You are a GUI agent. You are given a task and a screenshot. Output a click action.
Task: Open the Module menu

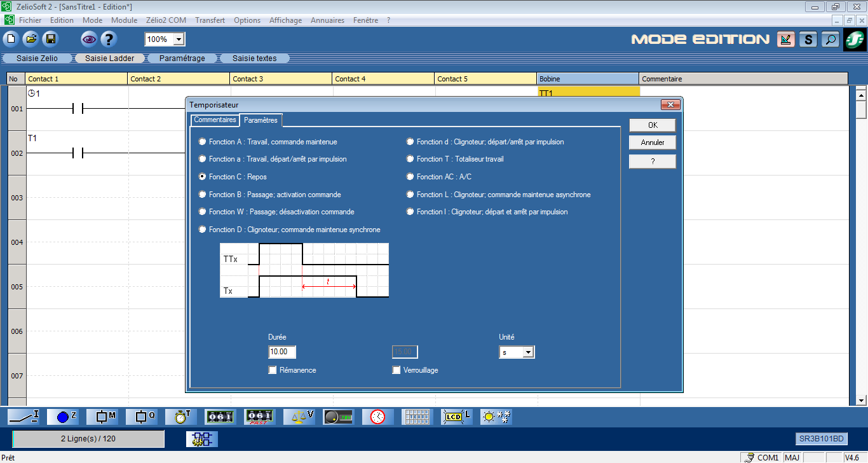click(125, 20)
